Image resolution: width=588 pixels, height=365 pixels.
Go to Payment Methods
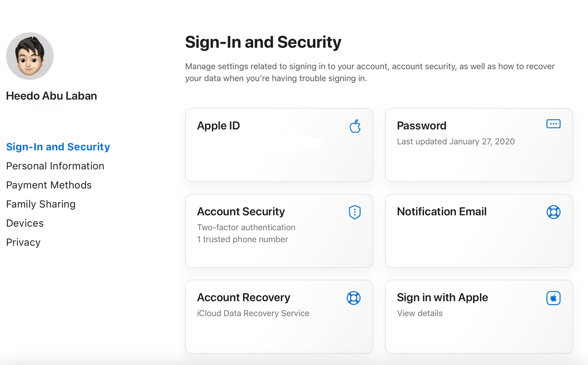click(49, 185)
